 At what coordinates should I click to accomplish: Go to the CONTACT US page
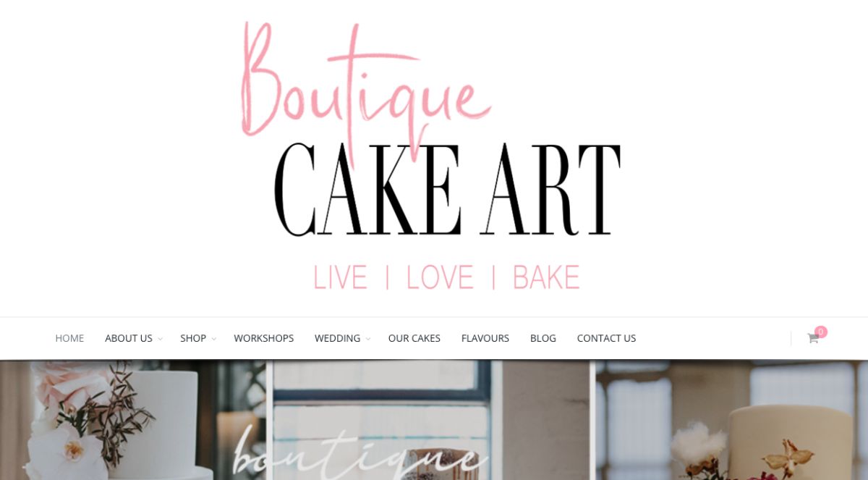point(606,338)
